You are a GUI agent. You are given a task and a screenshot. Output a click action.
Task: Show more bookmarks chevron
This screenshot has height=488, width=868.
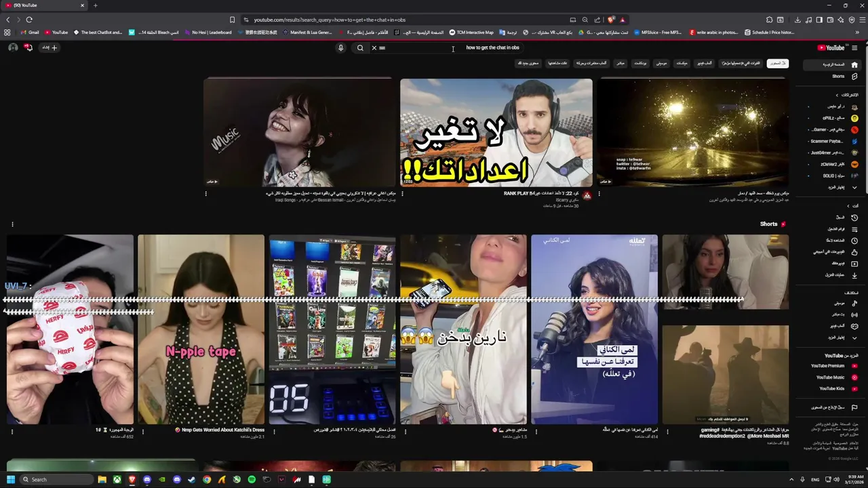(857, 33)
